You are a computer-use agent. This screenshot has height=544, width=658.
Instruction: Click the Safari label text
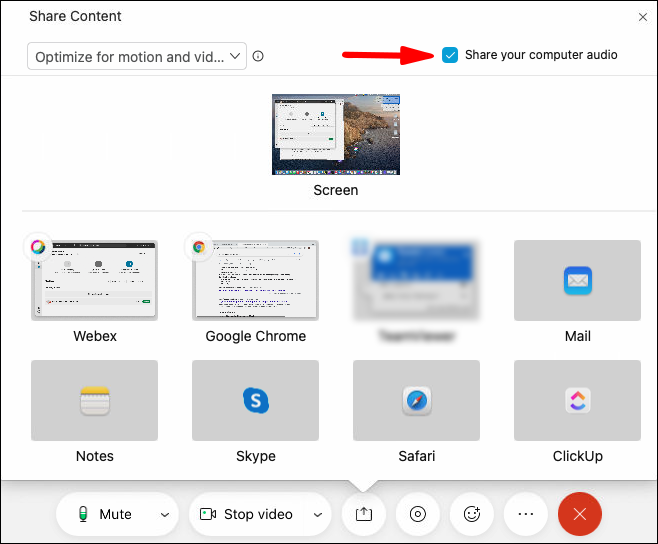[416, 456]
